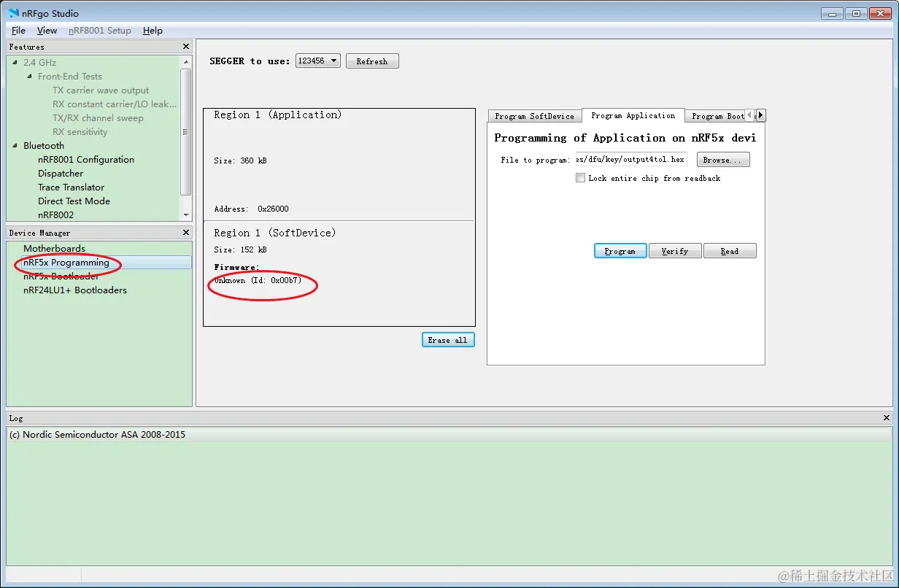The height and width of the screenshot is (588, 899).
Task: Select TX/RX channel sweep
Action: [98, 118]
